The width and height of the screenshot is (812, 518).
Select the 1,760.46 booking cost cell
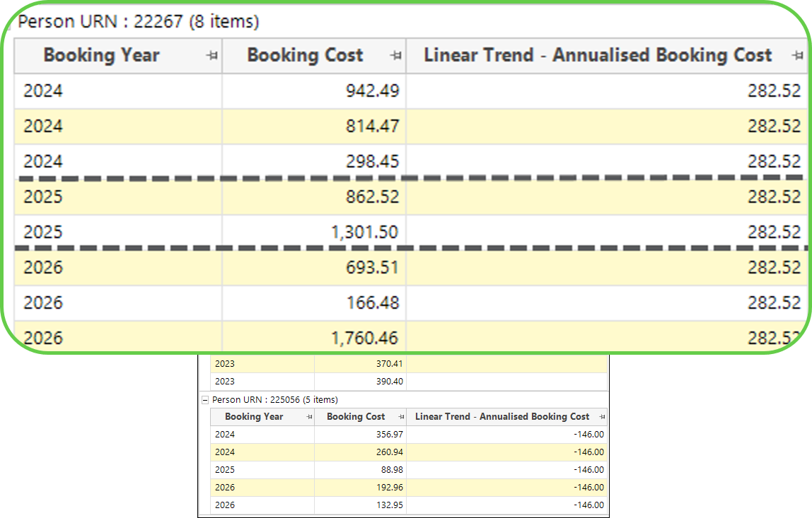314,338
